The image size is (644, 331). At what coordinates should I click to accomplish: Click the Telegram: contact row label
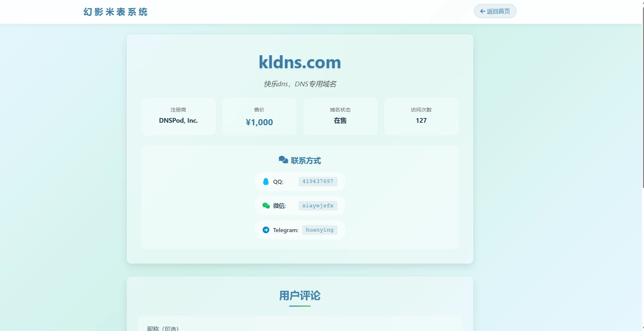coord(286,230)
